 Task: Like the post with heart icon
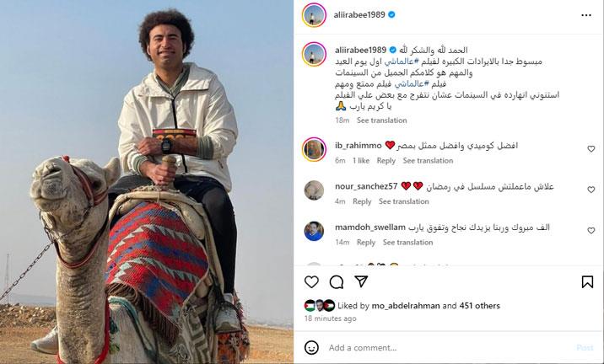coord(311,282)
